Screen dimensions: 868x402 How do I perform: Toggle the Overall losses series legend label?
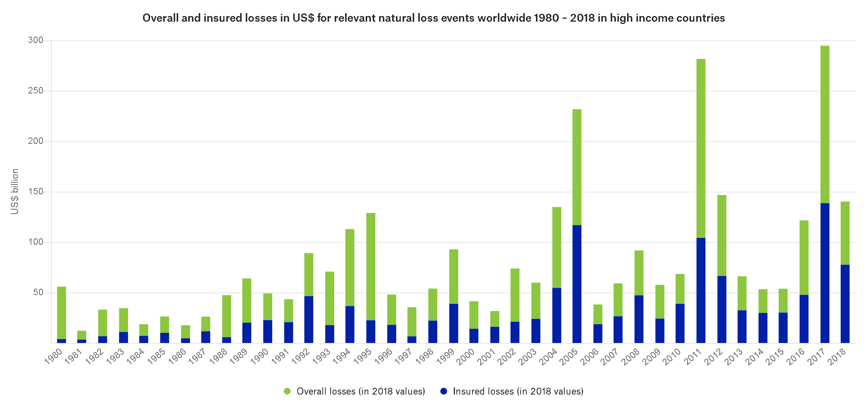click(x=360, y=391)
